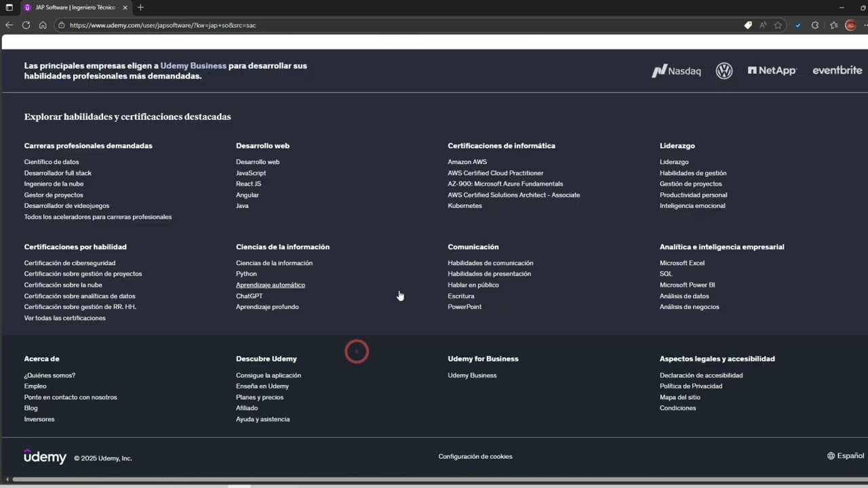Click the Udemy logo in footer
The width and height of the screenshot is (868, 488).
pos(45,457)
